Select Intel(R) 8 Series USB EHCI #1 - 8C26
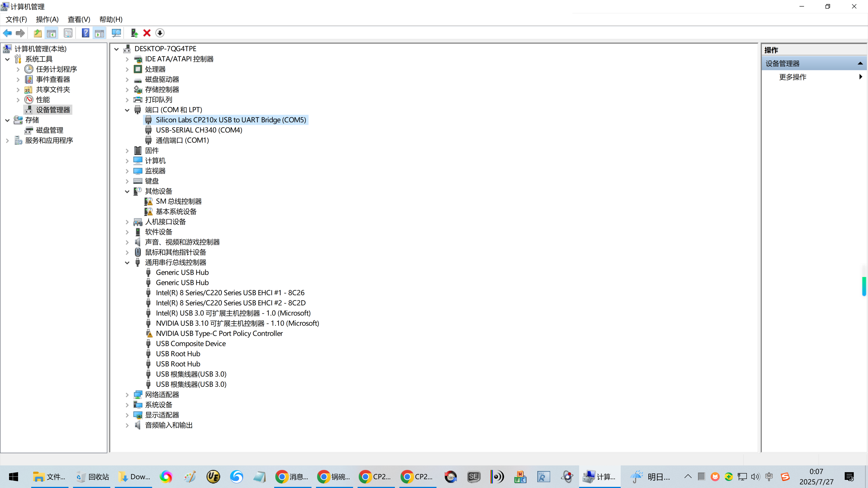Image resolution: width=868 pixels, height=488 pixels. [230, 293]
